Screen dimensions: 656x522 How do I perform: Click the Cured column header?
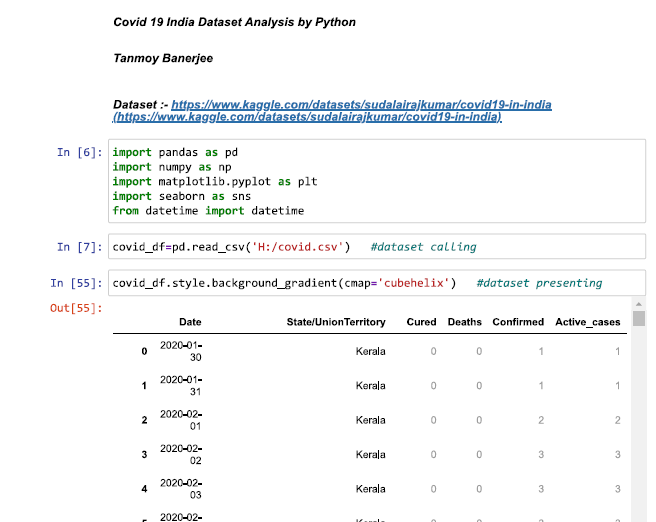pos(421,322)
